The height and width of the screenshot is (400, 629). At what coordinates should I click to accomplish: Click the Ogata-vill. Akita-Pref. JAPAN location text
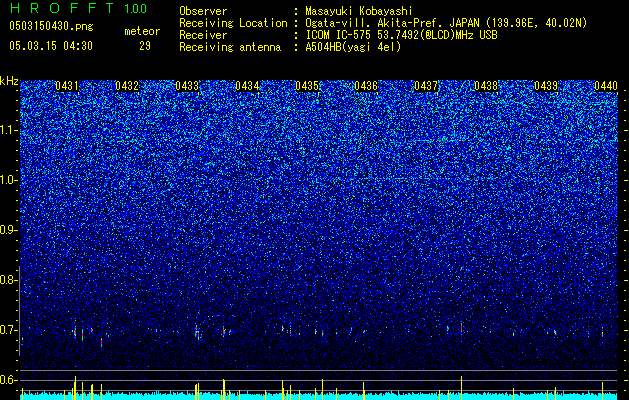tap(446, 23)
